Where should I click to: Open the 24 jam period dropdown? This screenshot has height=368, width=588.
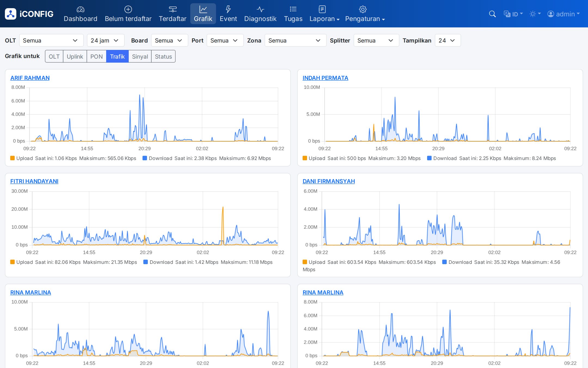pos(106,40)
